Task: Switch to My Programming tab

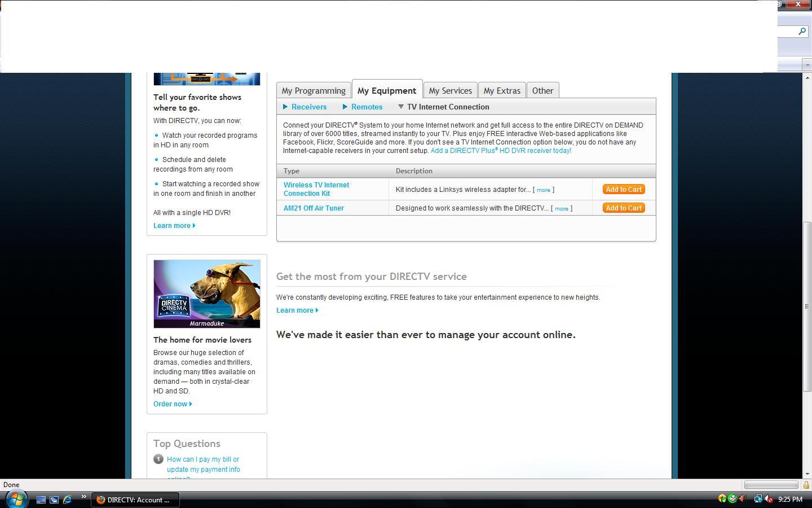Action: pos(314,91)
